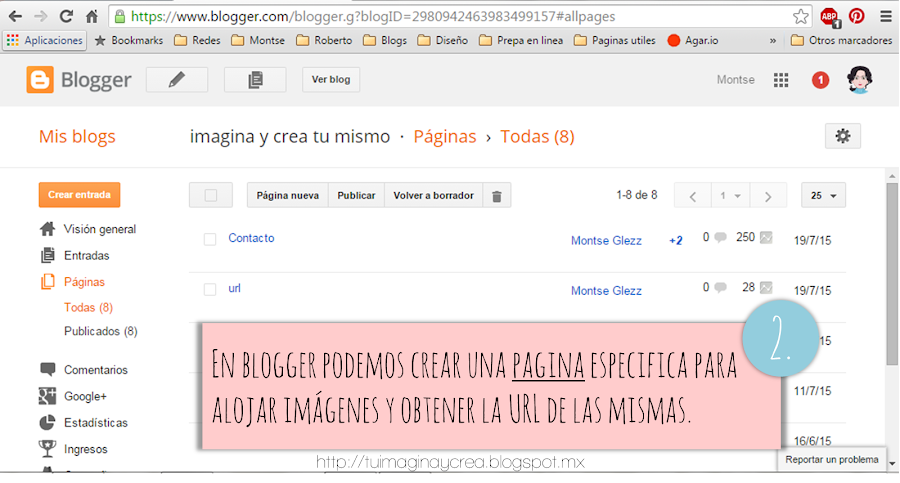This screenshot has height=483, width=900.
Task: Open the Paginas utiles bookmarks folder
Action: (615, 40)
